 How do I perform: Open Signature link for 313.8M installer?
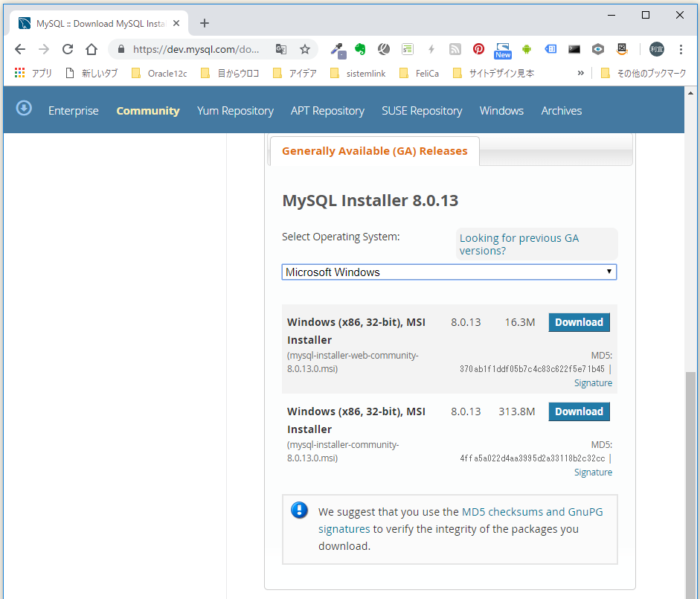[593, 473]
